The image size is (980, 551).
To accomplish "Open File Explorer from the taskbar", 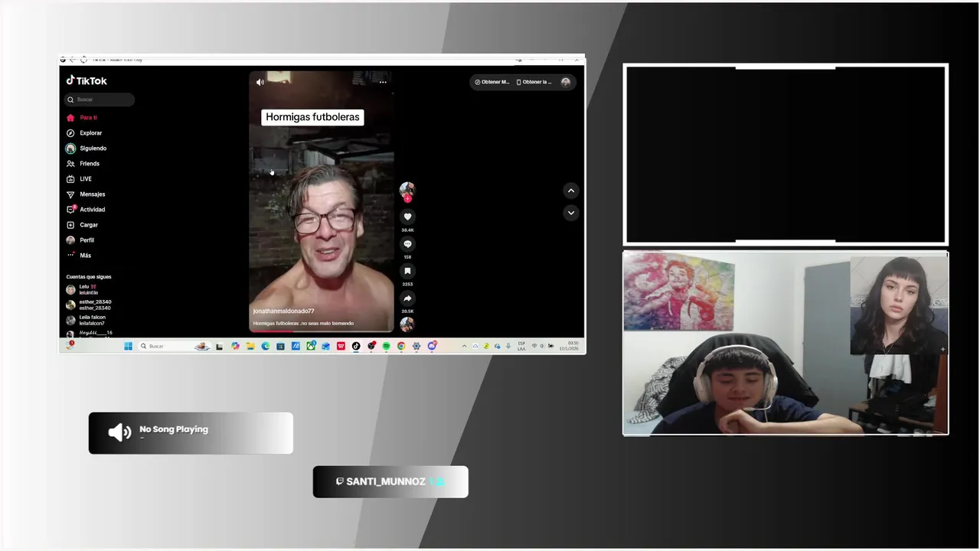I will click(250, 347).
